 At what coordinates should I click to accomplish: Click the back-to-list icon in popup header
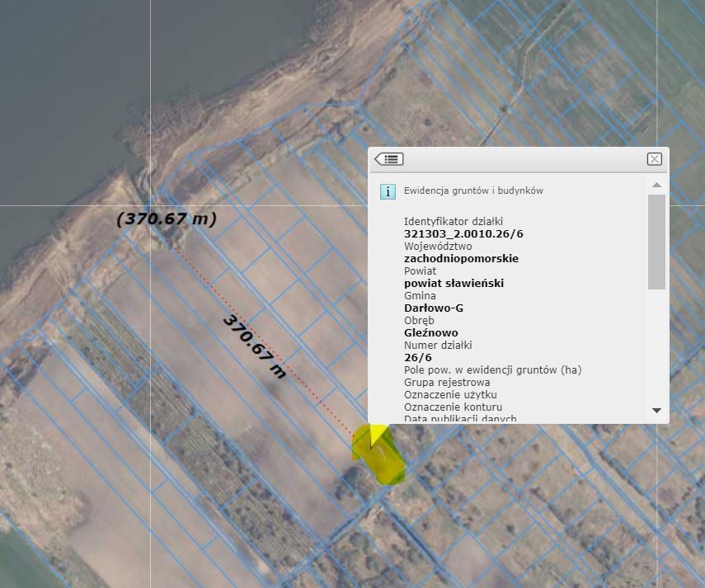[389, 159]
